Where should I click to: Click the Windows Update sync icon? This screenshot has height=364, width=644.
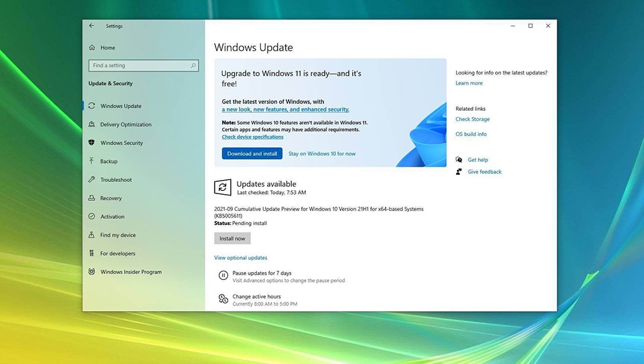[x=92, y=105]
